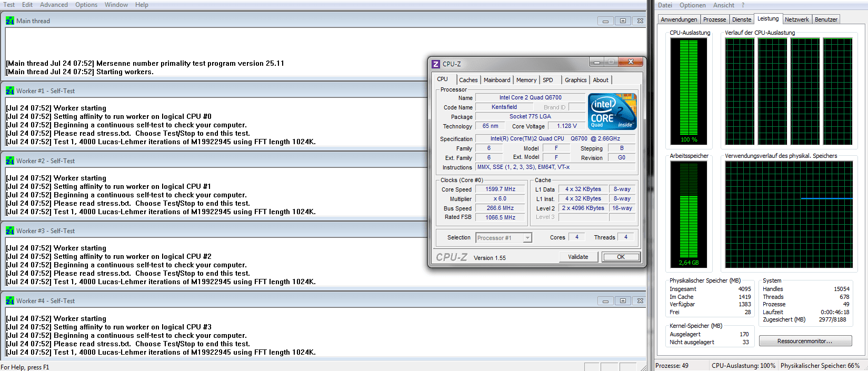The height and width of the screenshot is (371, 868).
Task: Select the Anwendungen tab in Task Manager
Action: (679, 19)
